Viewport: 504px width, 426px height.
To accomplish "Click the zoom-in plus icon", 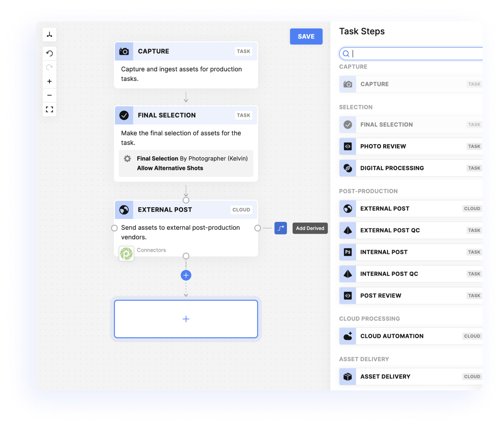I will pos(49,81).
